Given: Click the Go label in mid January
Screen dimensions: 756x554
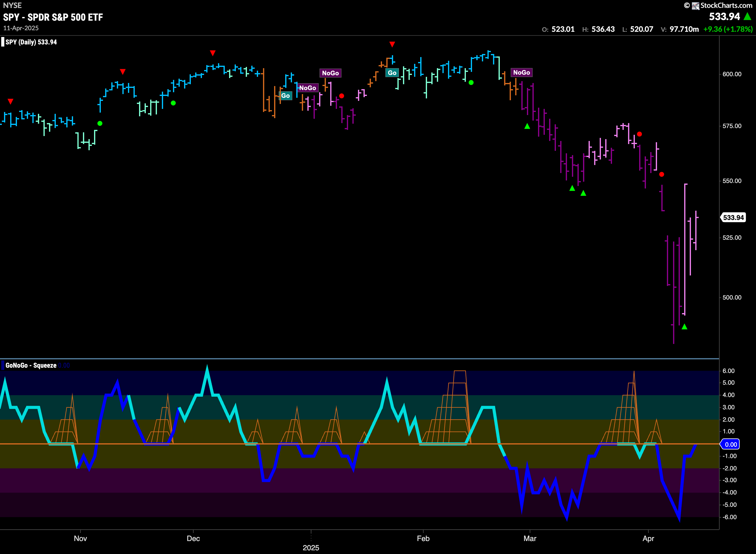Looking at the screenshot, I should (392, 73).
